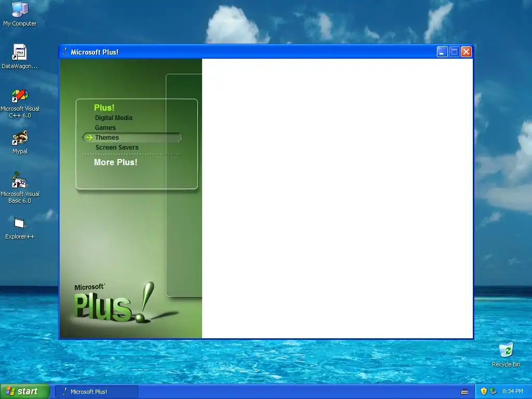Select the Plus! heading in sidebar
The image size is (532, 399).
pyautogui.click(x=104, y=108)
